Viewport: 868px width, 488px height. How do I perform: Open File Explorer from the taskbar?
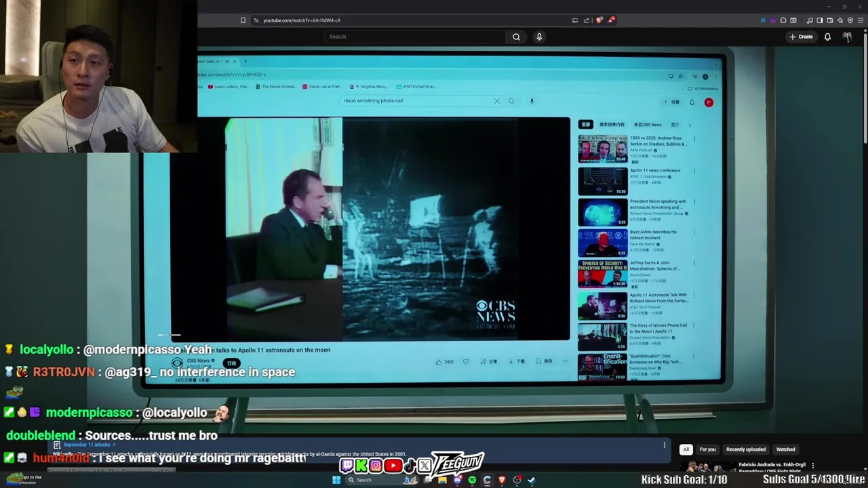tap(442, 480)
